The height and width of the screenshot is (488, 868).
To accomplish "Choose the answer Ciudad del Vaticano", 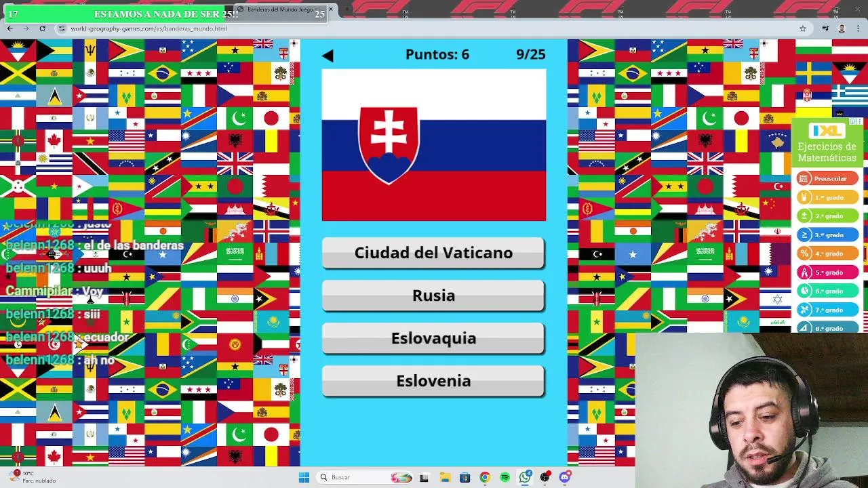I will pos(433,253).
